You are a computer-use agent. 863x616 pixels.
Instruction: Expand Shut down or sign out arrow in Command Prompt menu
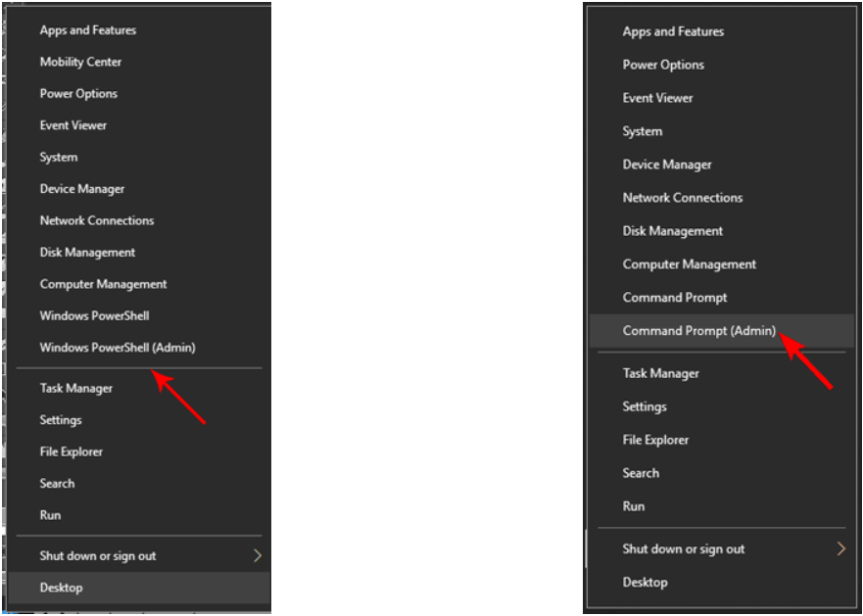click(840, 548)
